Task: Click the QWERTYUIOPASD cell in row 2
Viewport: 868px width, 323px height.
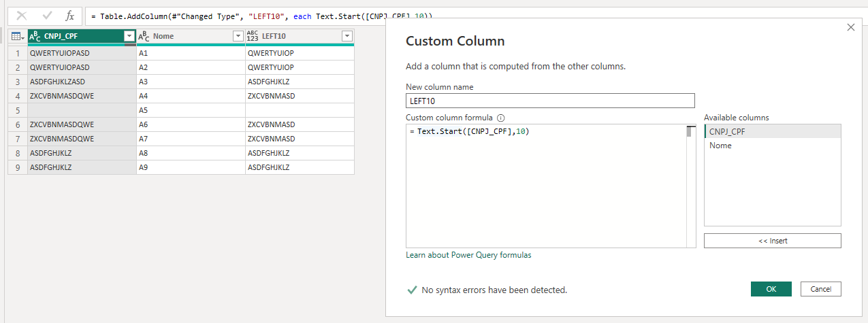Action: coord(82,67)
